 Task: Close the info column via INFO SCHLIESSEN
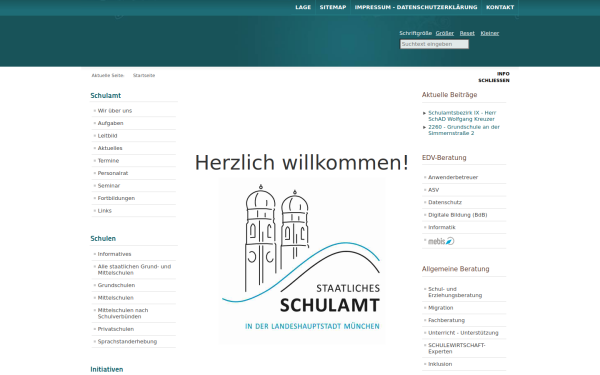click(x=494, y=77)
